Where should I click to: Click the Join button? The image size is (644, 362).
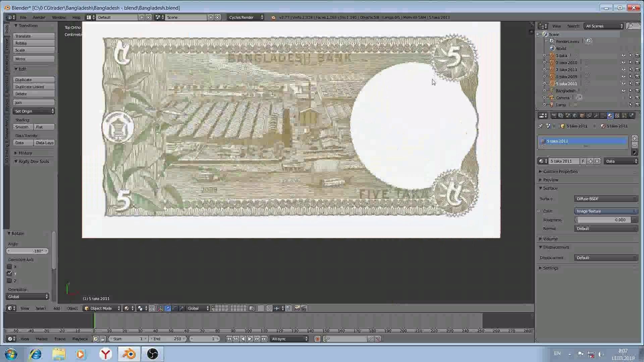tap(34, 103)
